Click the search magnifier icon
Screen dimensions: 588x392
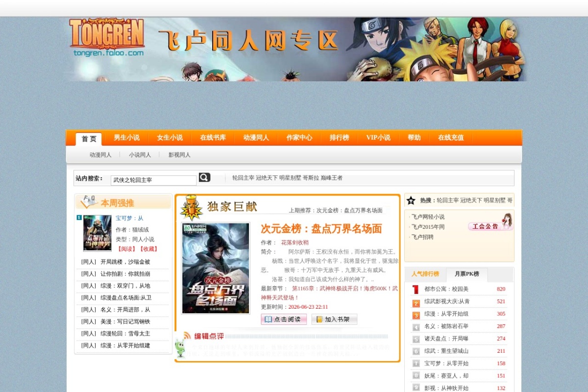(x=204, y=177)
